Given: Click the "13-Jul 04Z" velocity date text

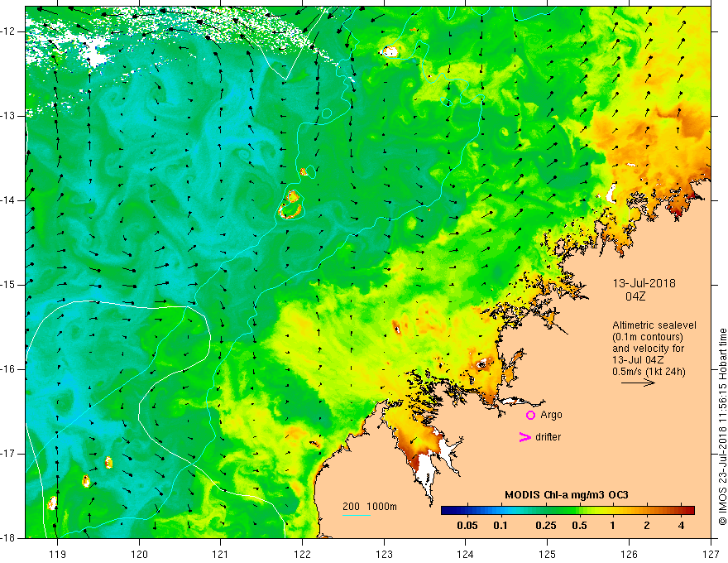Looking at the screenshot, I should pyautogui.click(x=638, y=360).
